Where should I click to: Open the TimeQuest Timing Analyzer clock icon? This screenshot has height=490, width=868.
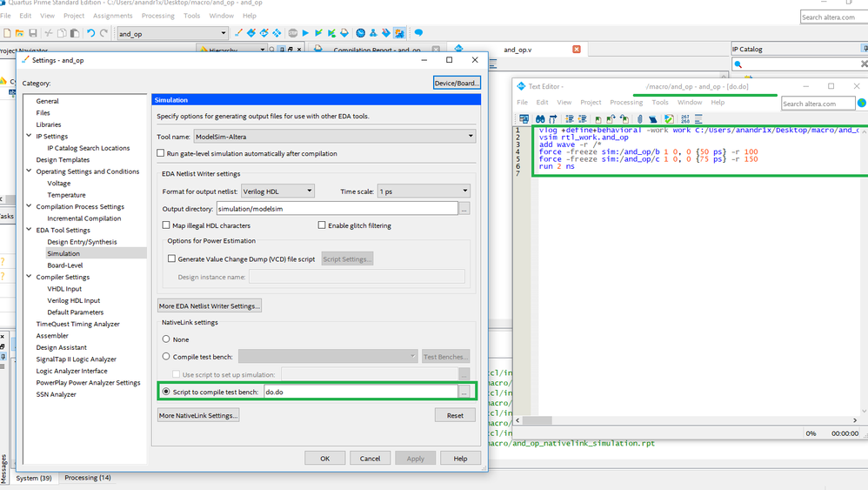360,33
